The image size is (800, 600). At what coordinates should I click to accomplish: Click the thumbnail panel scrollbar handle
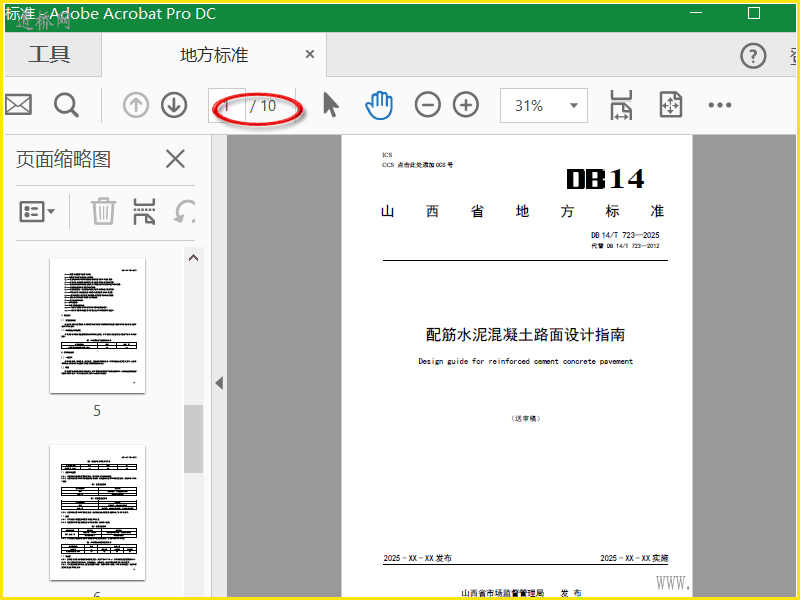[x=193, y=439]
